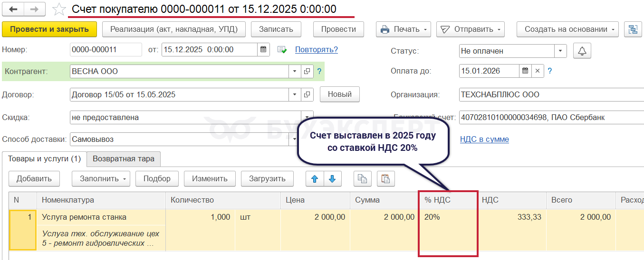Expand the Контрагент dropdown arrow
Viewport: 644px width, 260px height.
tap(295, 72)
